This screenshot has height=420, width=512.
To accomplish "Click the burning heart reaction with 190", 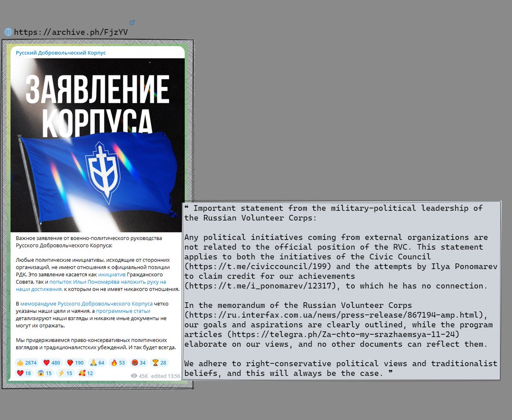I will (75, 363).
